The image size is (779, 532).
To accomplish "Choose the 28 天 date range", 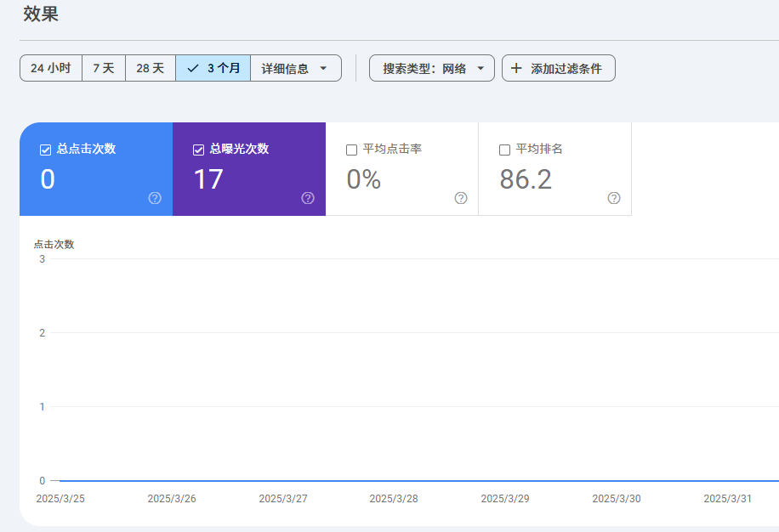I will click(151, 68).
